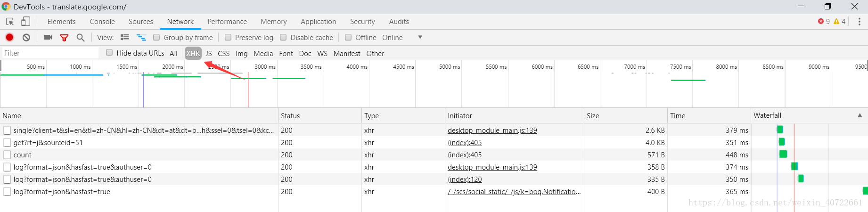
Task: Click the yellow warning count badge
Action: 839,21
